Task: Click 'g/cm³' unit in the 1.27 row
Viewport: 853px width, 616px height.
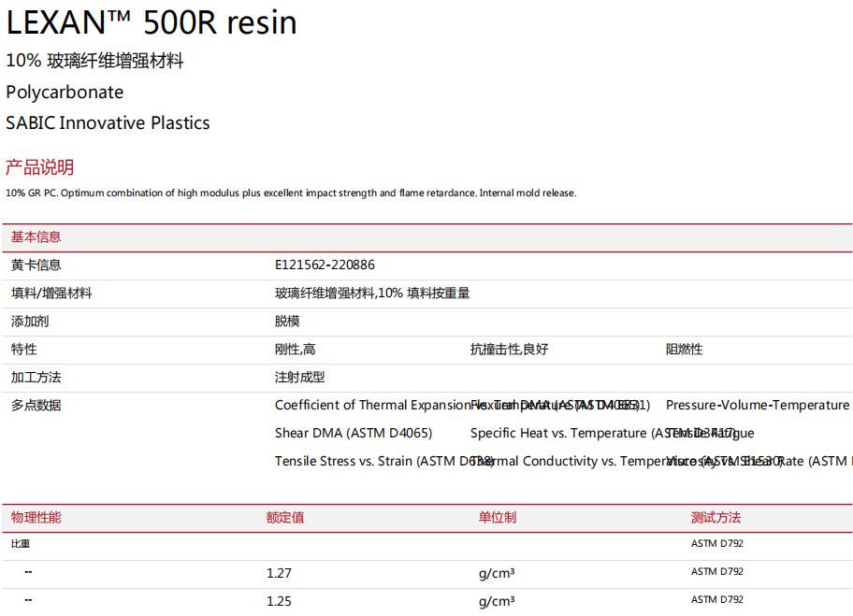Action: (x=497, y=574)
